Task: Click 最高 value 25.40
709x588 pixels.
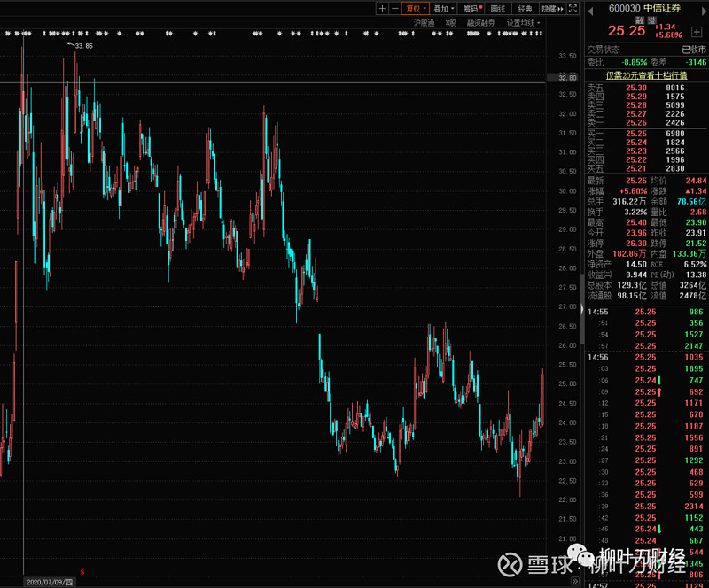Action: [x=635, y=222]
